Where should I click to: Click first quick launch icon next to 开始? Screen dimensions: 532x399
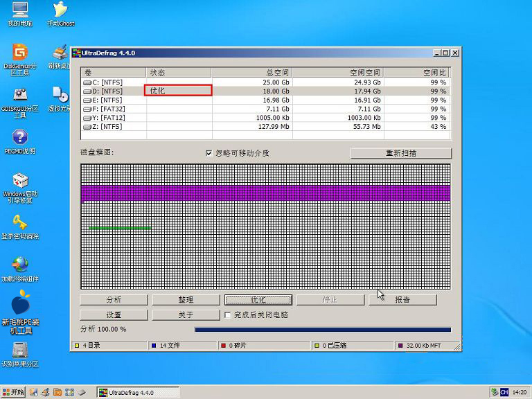(x=33, y=392)
